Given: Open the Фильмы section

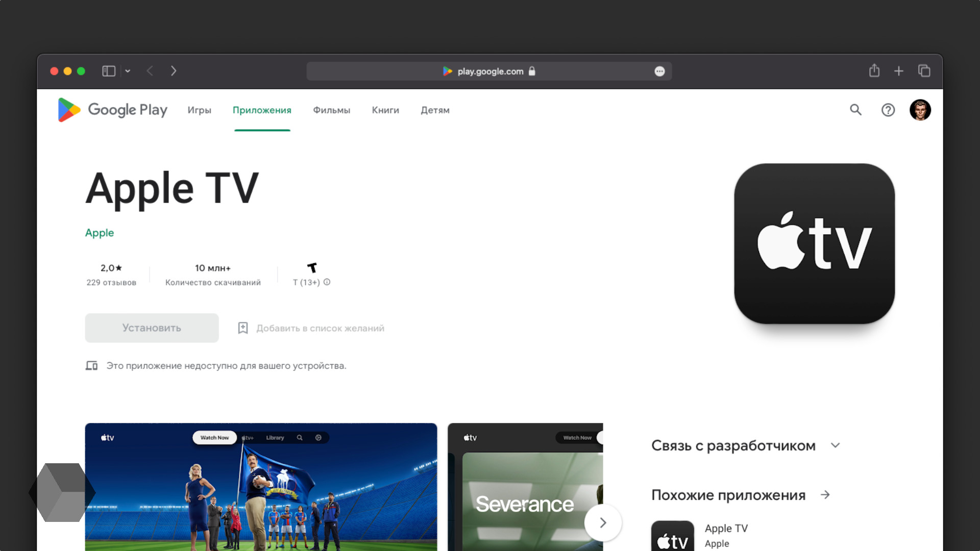Looking at the screenshot, I should click(331, 110).
